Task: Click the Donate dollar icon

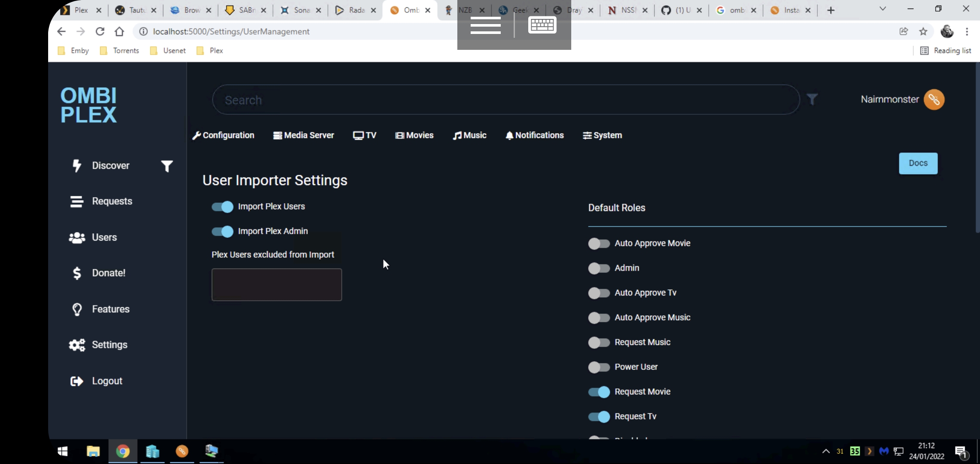Action: tap(77, 273)
